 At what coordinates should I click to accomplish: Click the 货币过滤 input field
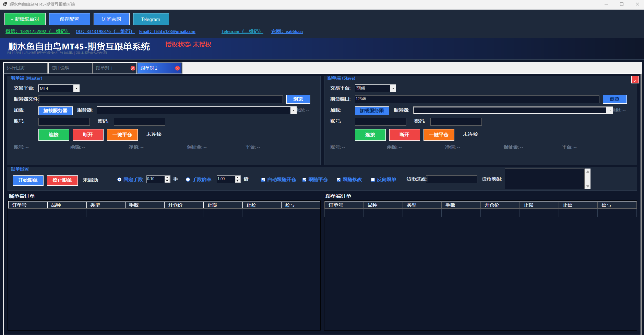point(452,180)
